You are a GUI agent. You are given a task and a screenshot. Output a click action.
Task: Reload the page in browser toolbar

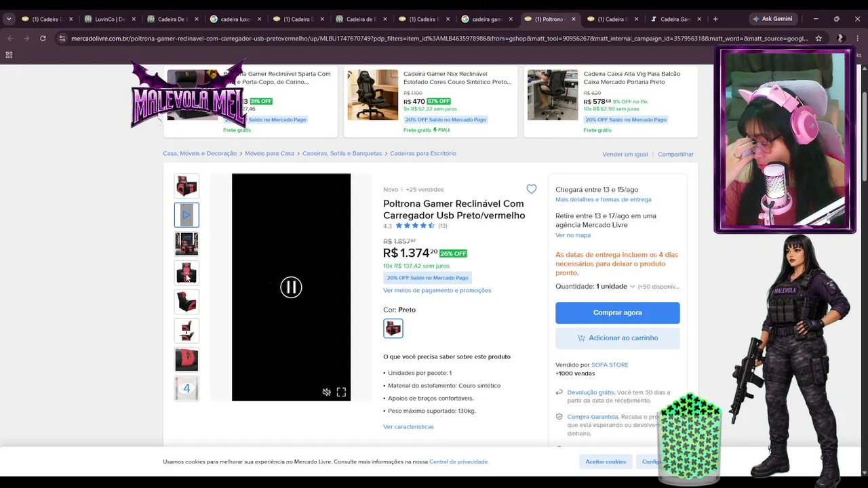(x=43, y=39)
